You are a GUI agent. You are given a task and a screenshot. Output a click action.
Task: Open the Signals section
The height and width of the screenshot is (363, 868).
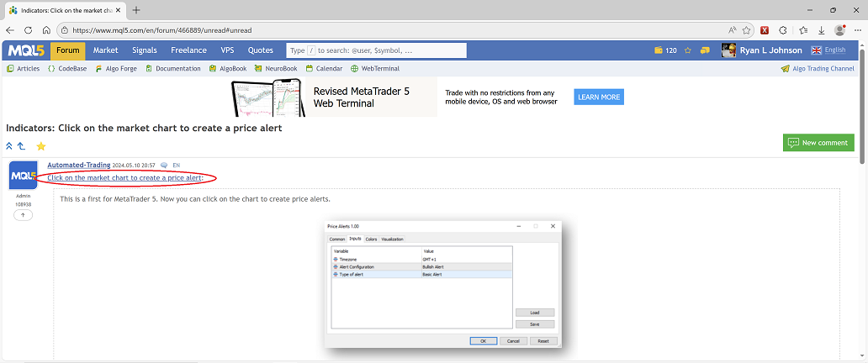145,50
